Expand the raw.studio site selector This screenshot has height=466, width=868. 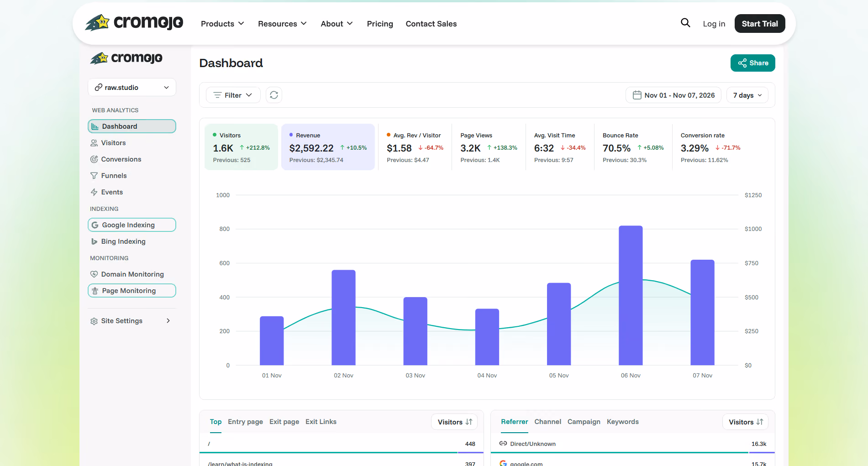point(132,87)
